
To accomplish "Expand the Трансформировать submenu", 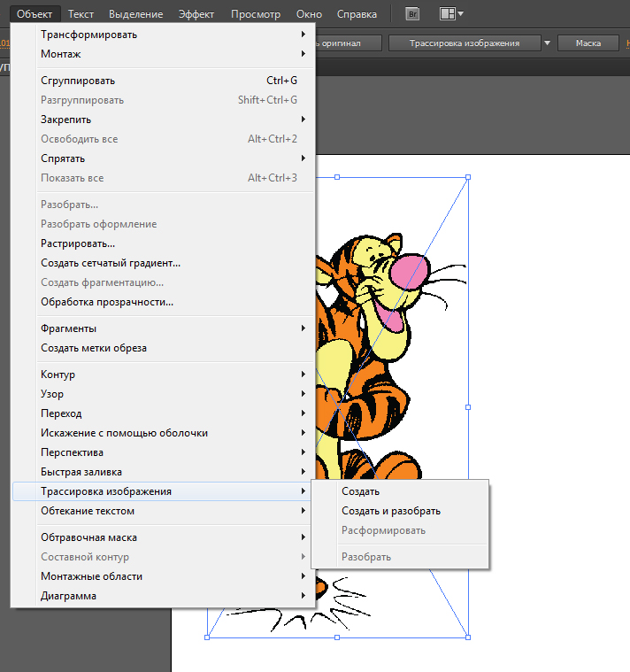I will click(x=164, y=35).
